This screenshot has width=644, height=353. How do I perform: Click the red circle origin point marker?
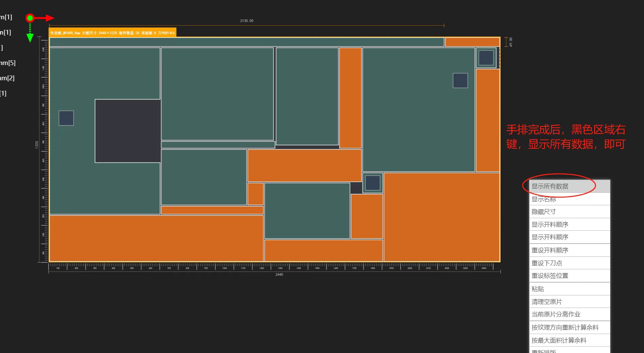coord(30,18)
